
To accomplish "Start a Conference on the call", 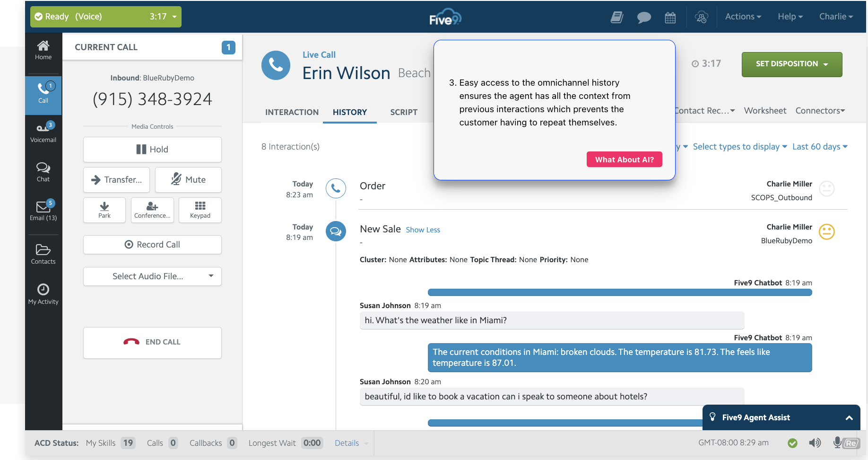I will click(152, 210).
